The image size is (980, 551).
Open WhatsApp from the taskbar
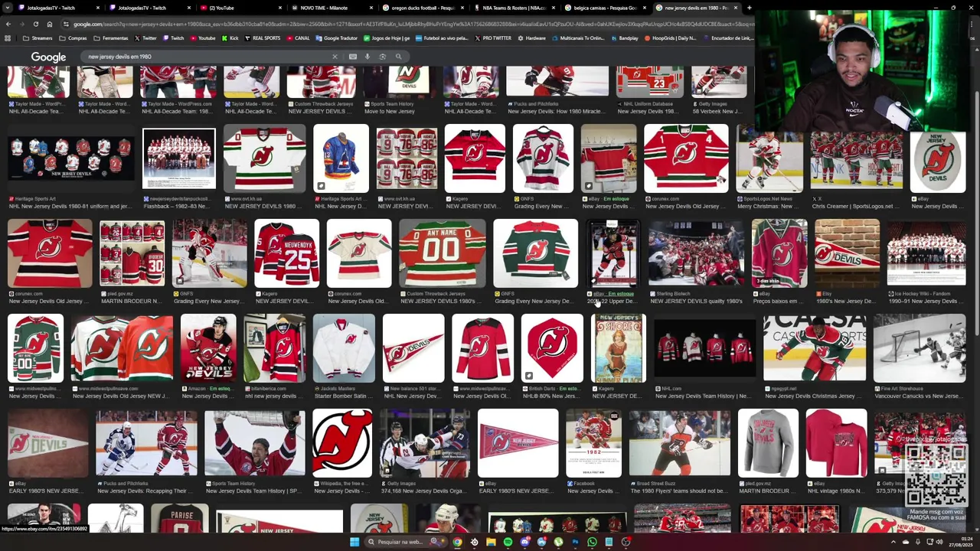point(592,542)
